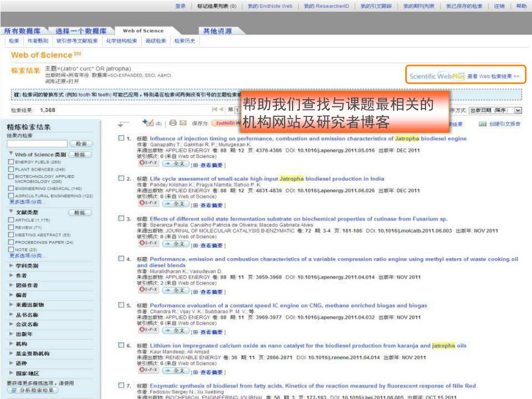Switch to 所有数据库 tab
This screenshot has height=399, width=532.
22,31
